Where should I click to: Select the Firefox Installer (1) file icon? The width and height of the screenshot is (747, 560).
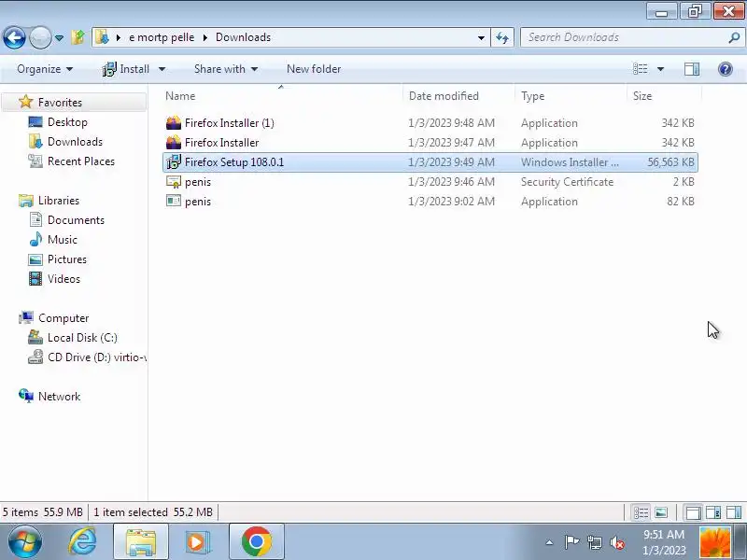tap(174, 123)
